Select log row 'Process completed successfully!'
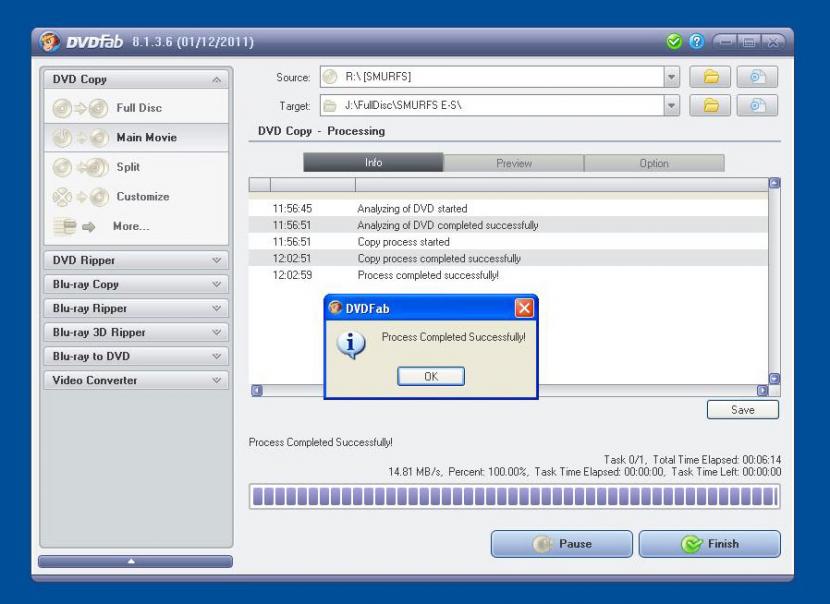Image resolution: width=830 pixels, height=604 pixels. [508, 275]
